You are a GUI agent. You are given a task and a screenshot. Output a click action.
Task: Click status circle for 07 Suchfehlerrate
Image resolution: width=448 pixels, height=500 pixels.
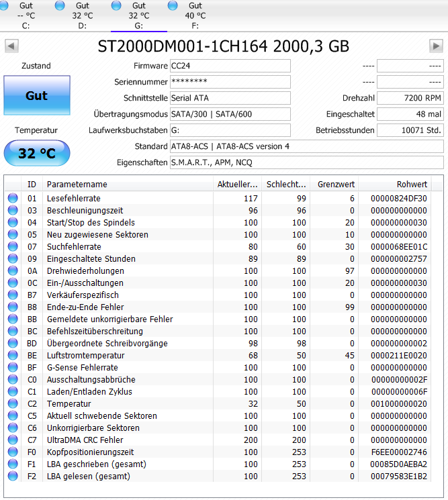pos(13,246)
